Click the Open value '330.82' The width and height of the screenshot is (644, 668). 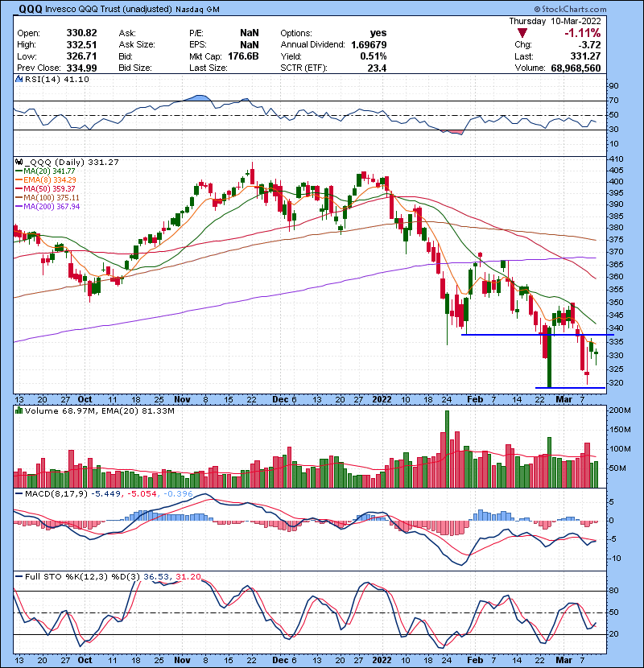pyautogui.click(x=81, y=33)
